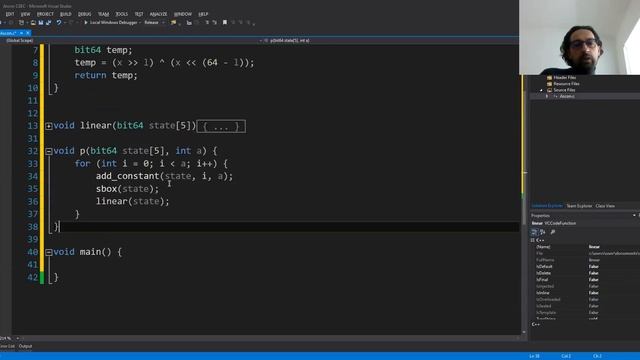Select the IsDelete property row

pos(586,273)
